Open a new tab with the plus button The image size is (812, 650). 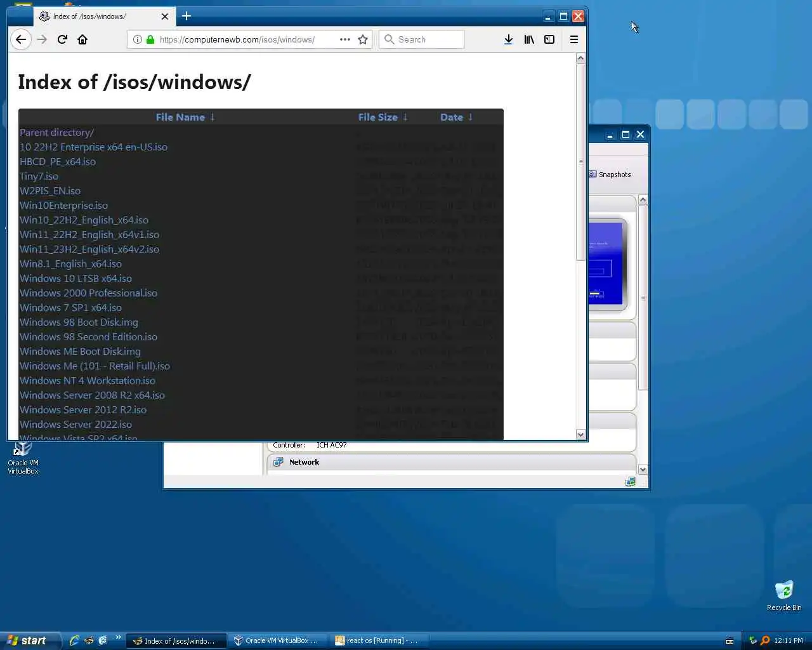187,16
